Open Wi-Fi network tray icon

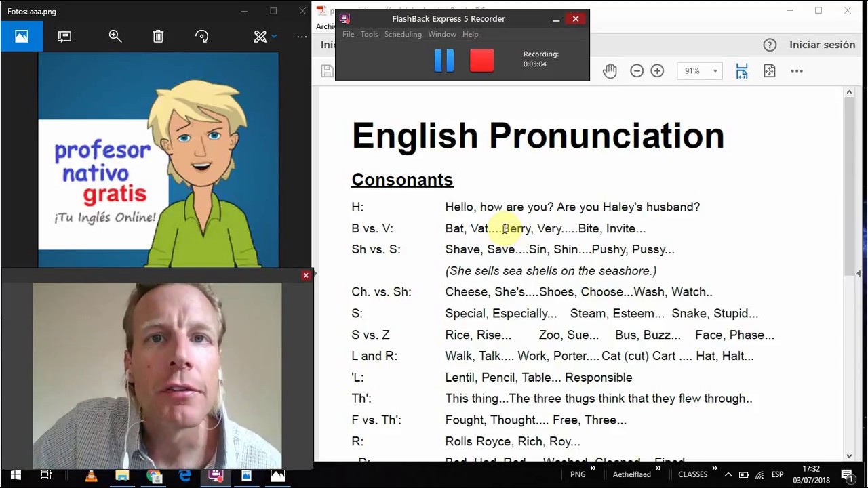tap(759, 474)
